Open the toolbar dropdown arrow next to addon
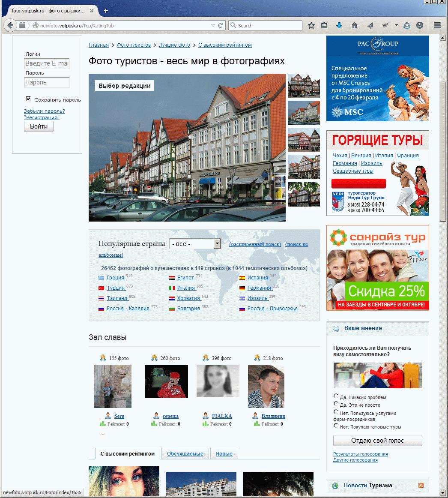 [x=396, y=25]
